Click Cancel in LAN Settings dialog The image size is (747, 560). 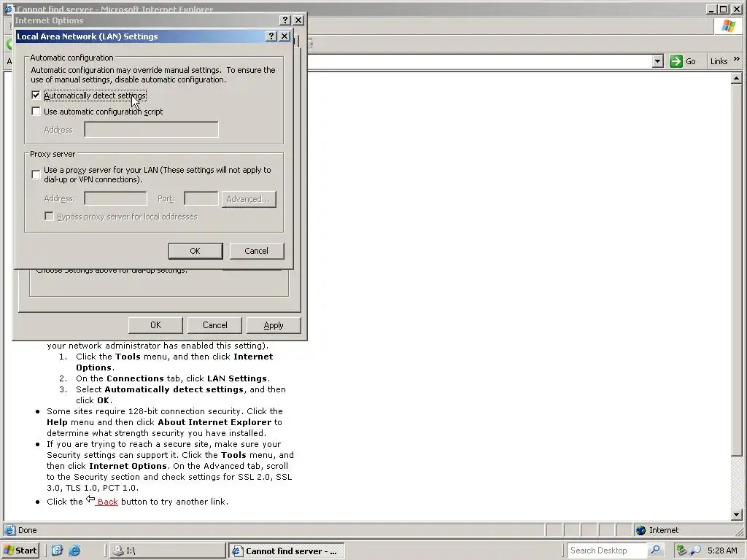pyautogui.click(x=256, y=251)
